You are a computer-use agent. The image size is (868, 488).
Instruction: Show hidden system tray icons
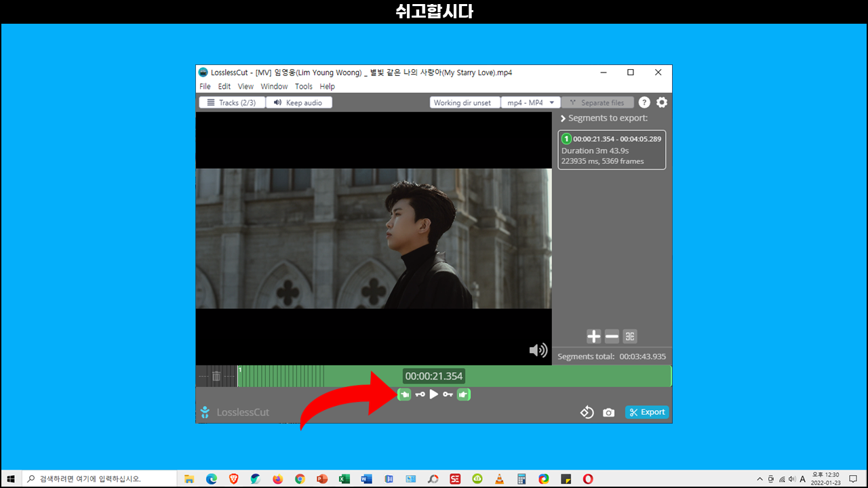click(x=759, y=479)
